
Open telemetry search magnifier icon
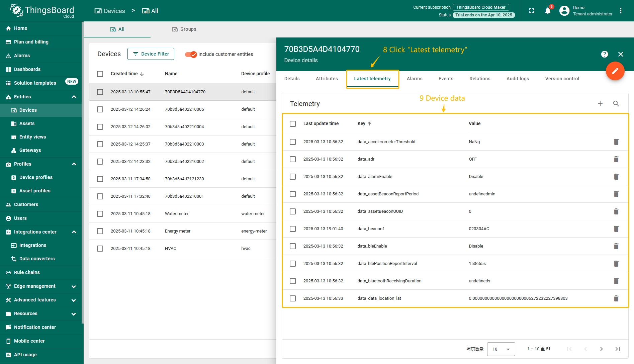coord(616,104)
